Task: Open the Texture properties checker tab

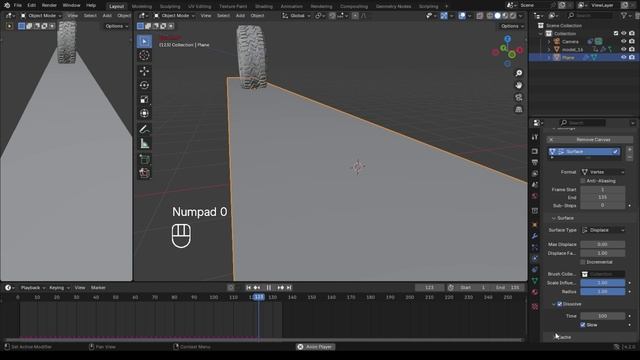Action: [535, 307]
